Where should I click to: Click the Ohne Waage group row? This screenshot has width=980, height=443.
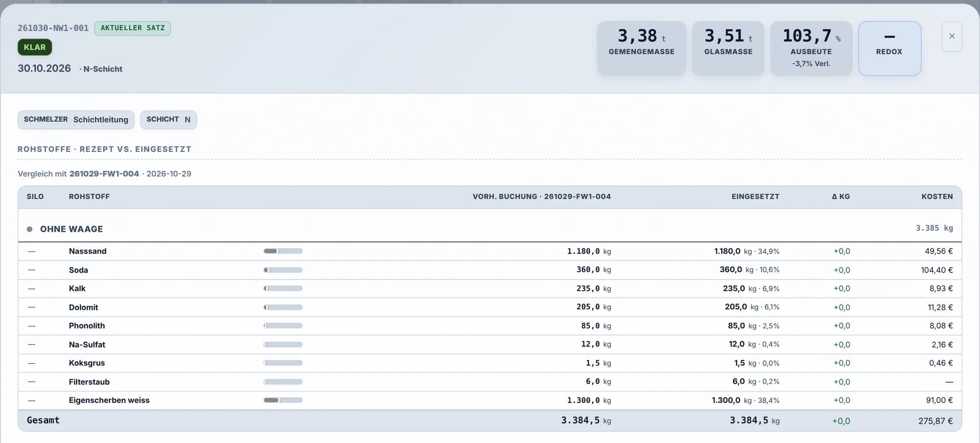[490, 229]
